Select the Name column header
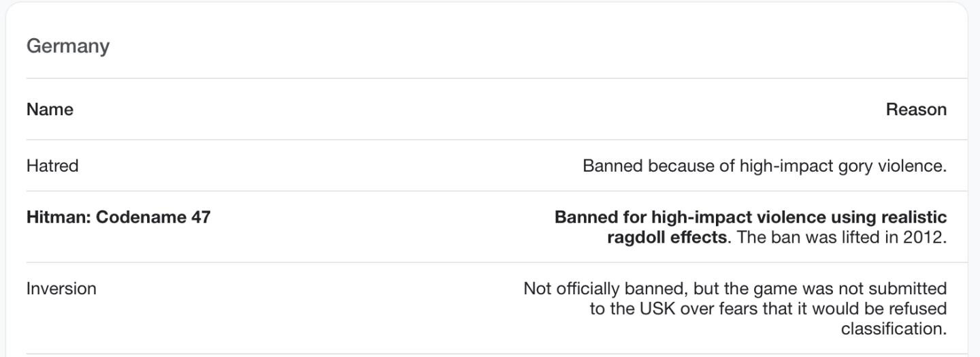 [x=50, y=110]
